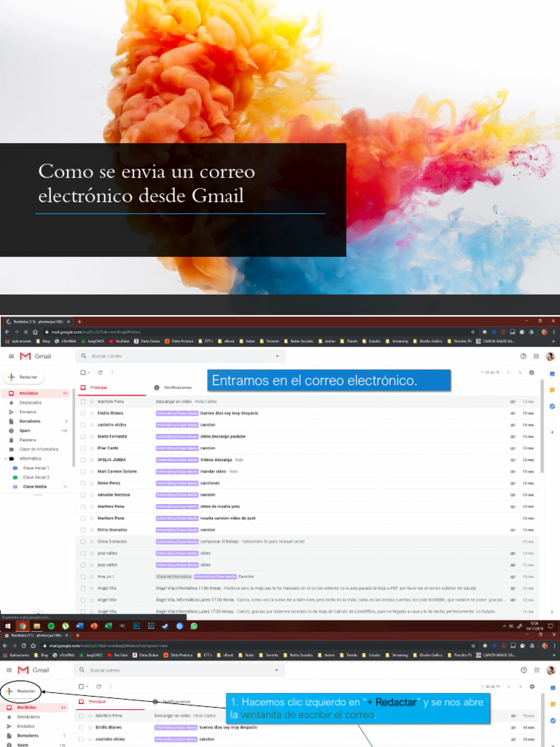Open Tasks side panel icon in first Gmail screenshot
The image size is (560, 747).
click(x=553, y=406)
